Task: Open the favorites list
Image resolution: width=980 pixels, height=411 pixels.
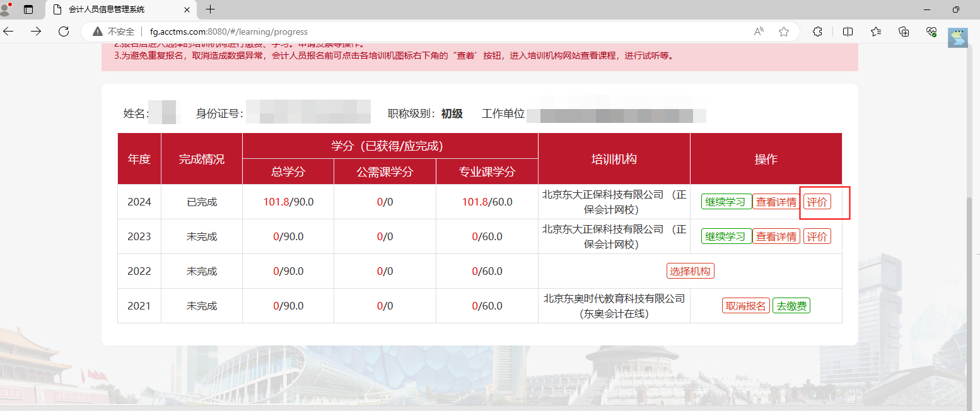Action: click(x=876, y=32)
